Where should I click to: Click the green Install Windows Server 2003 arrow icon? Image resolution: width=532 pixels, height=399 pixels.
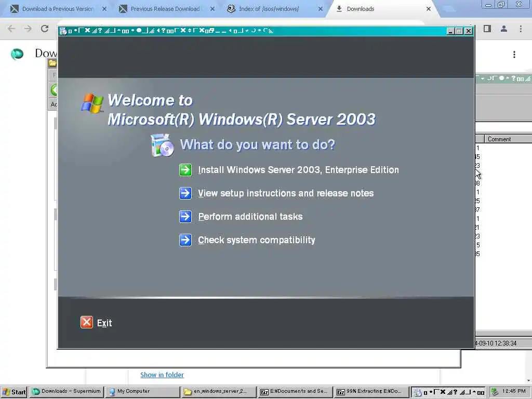pos(185,170)
